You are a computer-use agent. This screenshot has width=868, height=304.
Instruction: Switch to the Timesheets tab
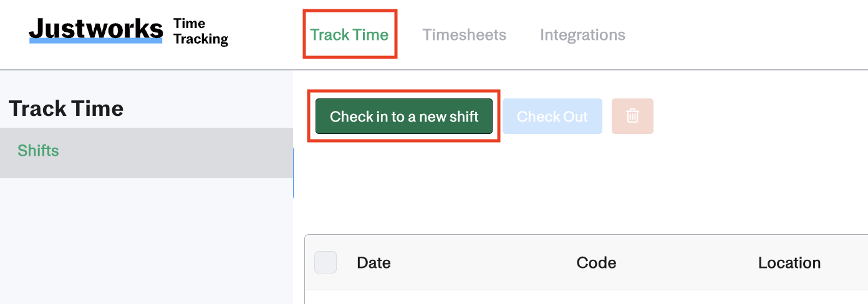click(465, 34)
